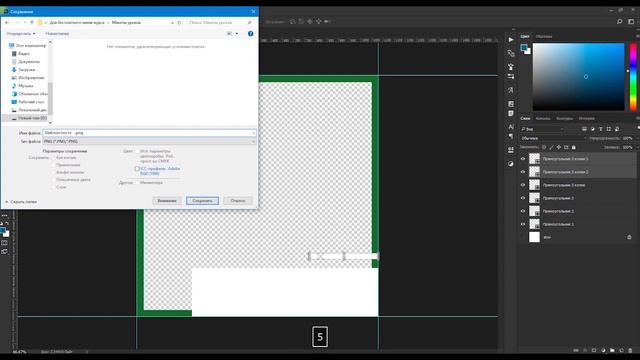640x360 pixels.
Task: Select the Слои layers tab
Action: (525, 118)
